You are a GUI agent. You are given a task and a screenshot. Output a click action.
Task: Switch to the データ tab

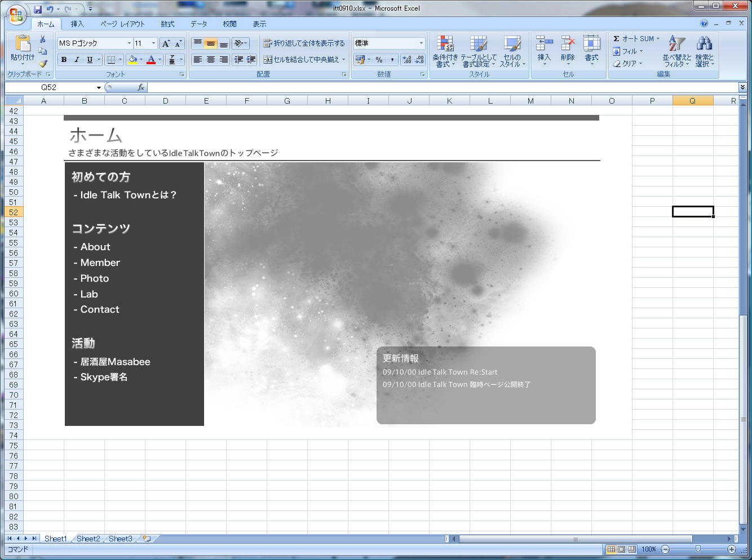tap(198, 24)
